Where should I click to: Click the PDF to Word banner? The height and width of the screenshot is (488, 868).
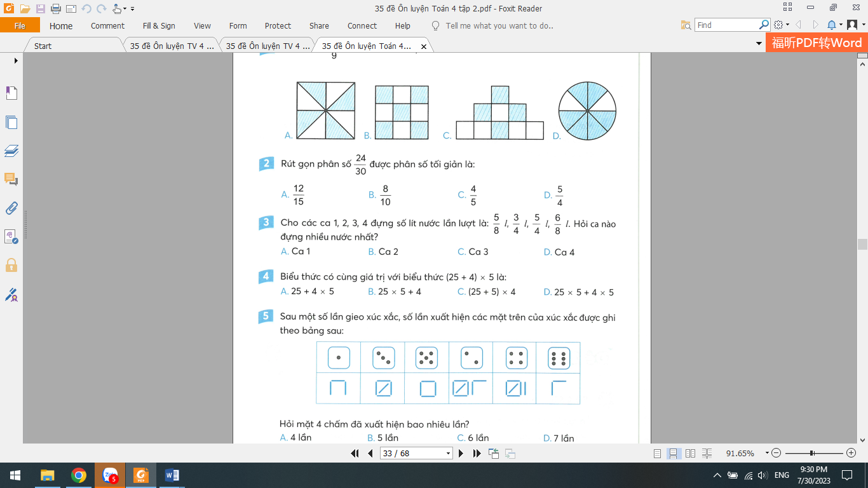coord(817,43)
